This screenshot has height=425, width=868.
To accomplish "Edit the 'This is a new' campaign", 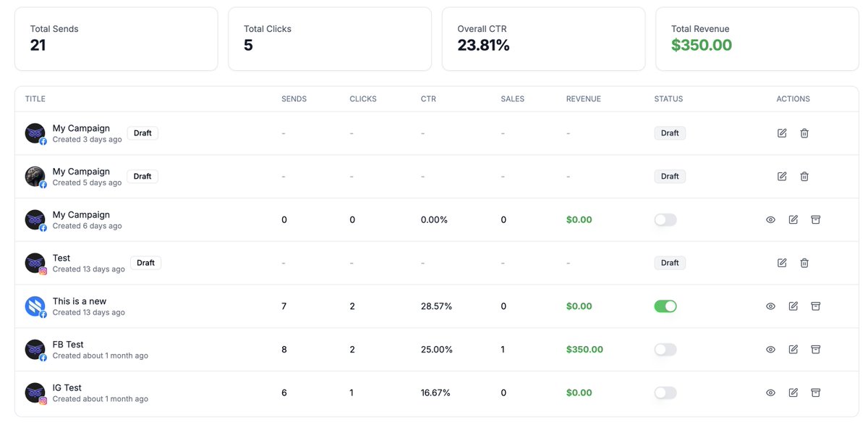I will pos(793,306).
